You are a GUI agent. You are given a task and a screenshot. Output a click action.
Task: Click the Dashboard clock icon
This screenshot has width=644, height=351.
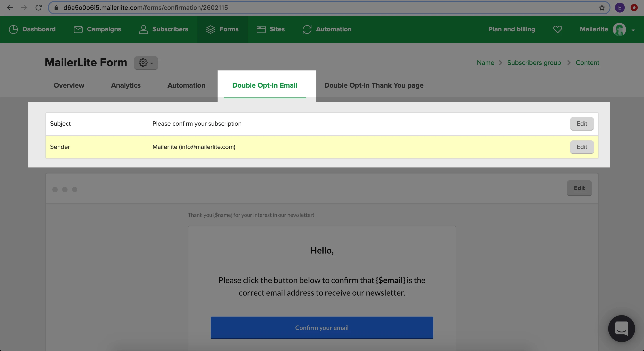coord(13,29)
